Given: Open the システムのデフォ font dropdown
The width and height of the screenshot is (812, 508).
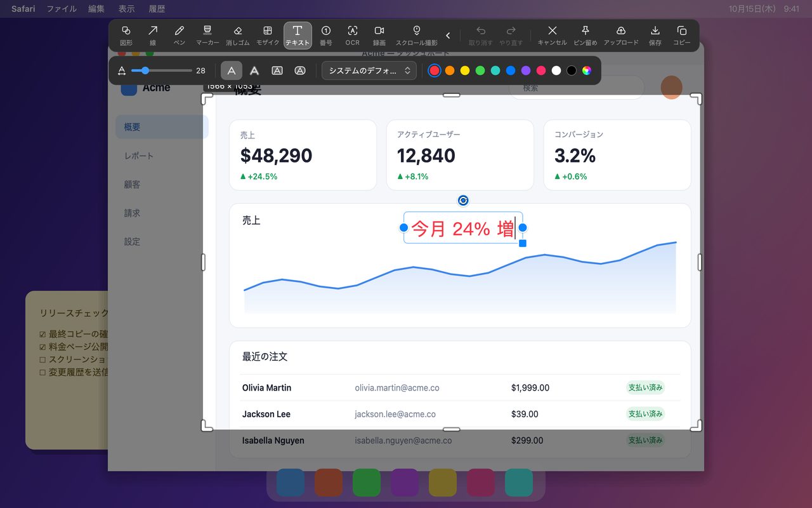Looking at the screenshot, I should (x=369, y=70).
